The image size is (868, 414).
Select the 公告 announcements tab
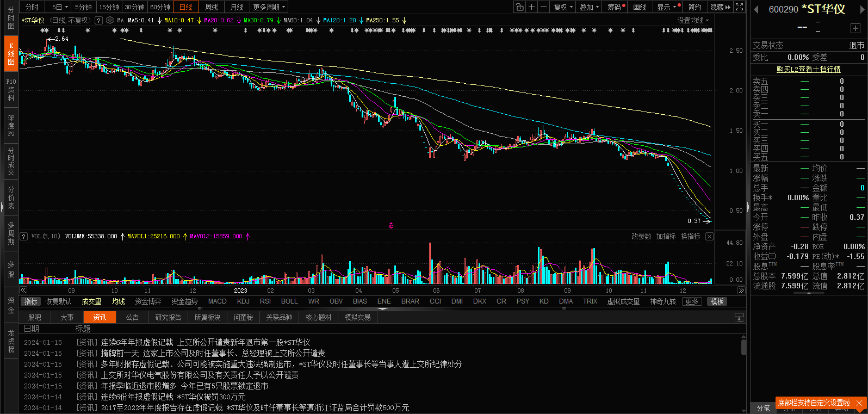(x=132, y=317)
